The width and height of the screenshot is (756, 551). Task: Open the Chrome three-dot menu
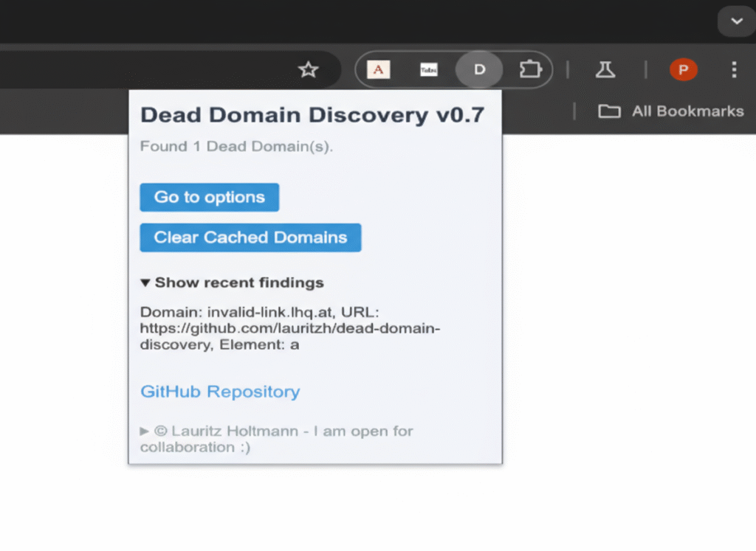(733, 69)
